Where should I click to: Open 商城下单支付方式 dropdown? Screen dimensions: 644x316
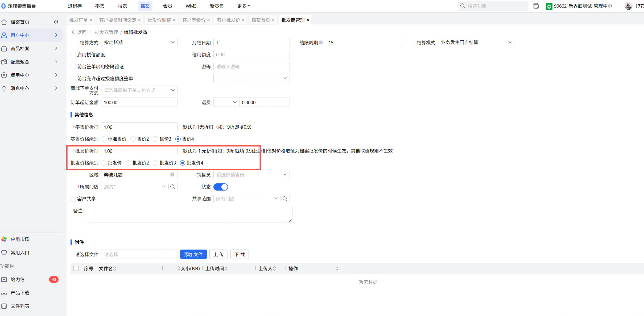pos(139,90)
